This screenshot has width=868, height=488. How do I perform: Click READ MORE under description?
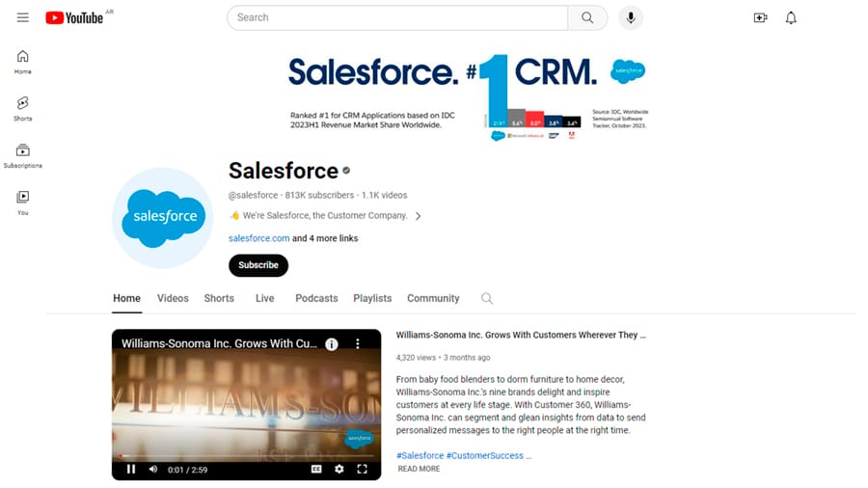tap(420, 469)
